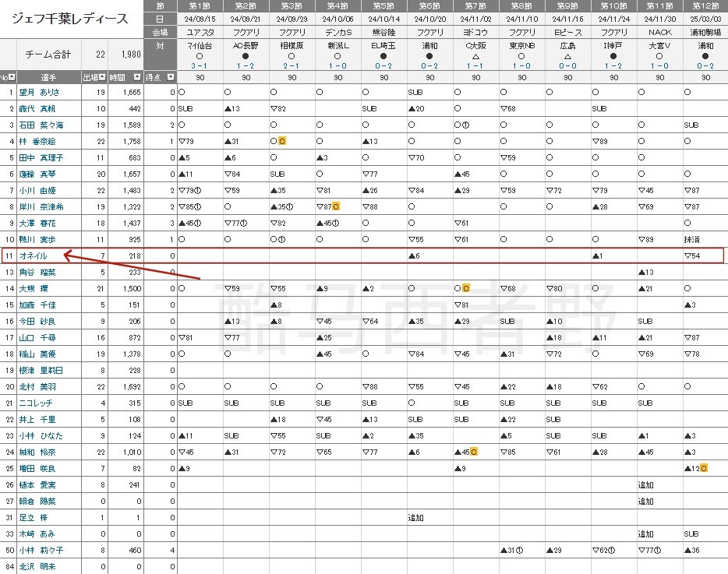Open player link 稲山 美優
This screenshot has height=574, width=728.
point(37,354)
